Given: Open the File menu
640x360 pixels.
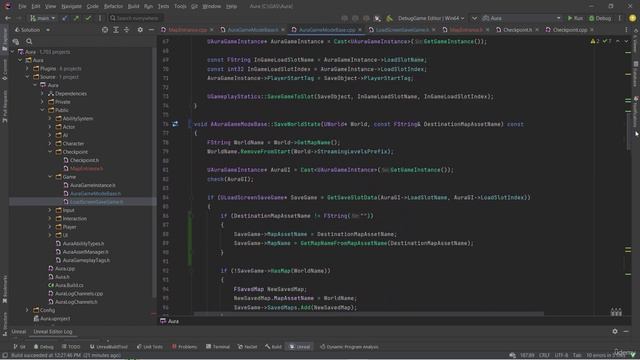Looking at the screenshot, I should (x=22, y=7).
